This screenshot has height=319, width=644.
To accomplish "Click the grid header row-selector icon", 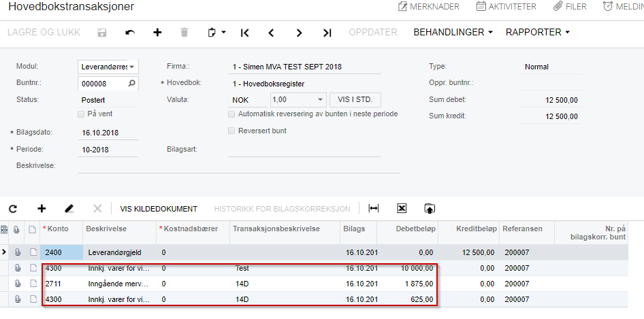I will 5,229.
